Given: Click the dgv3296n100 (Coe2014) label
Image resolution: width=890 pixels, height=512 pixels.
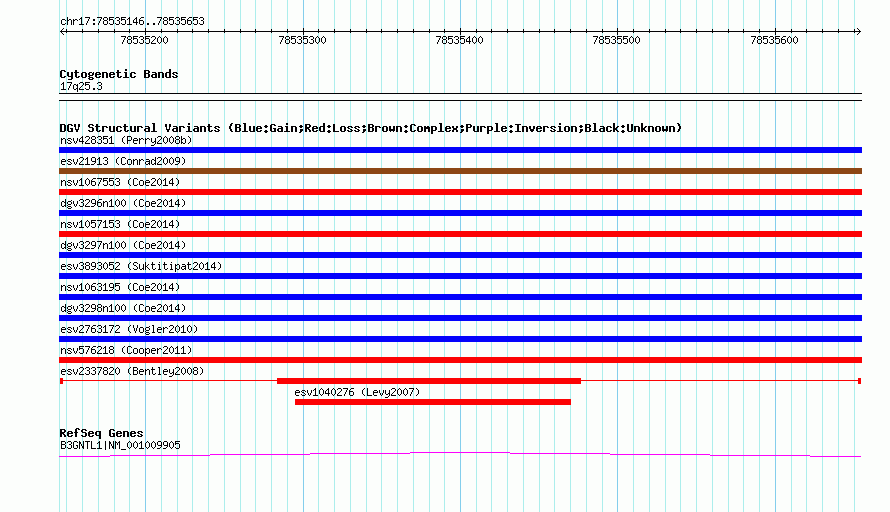Looking at the screenshot, I should tap(123, 203).
